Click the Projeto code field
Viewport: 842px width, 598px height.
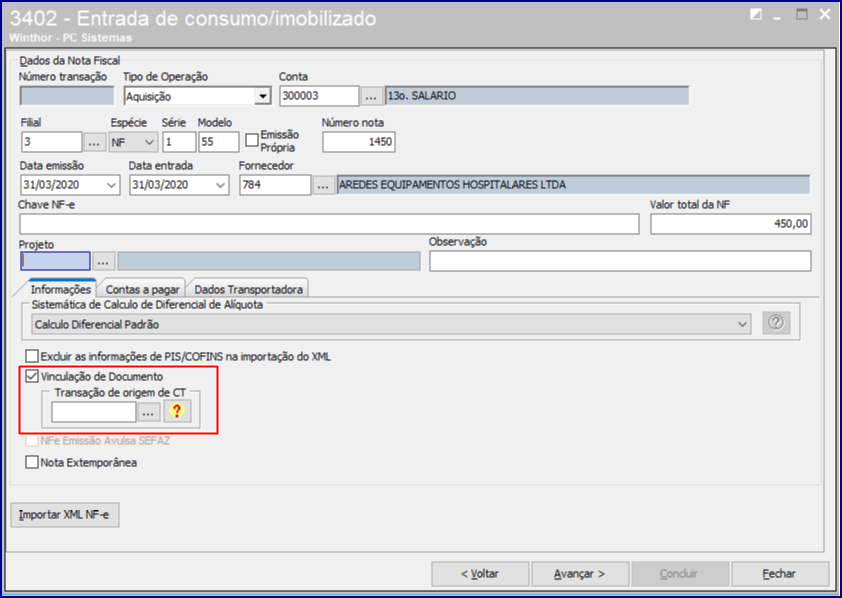pos(55,261)
